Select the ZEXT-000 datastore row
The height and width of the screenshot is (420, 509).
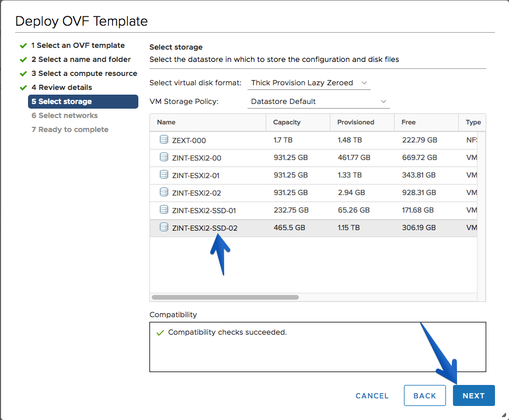click(x=313, y=140)
